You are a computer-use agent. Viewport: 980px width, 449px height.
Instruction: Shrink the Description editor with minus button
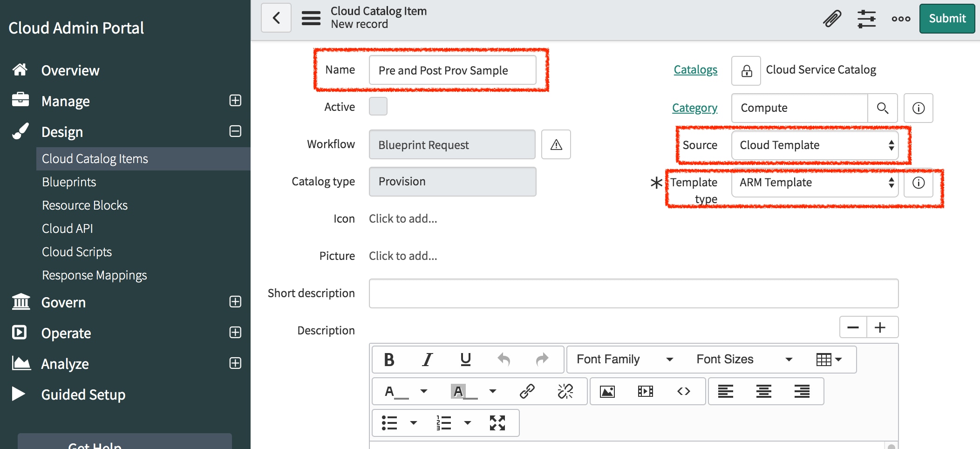click(x=853, y=327)
